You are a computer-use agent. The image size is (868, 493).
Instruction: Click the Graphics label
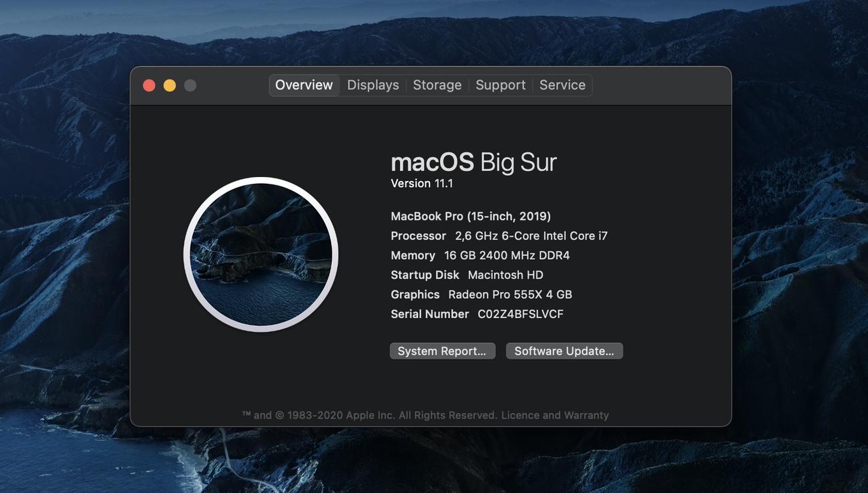coord(415,295)
